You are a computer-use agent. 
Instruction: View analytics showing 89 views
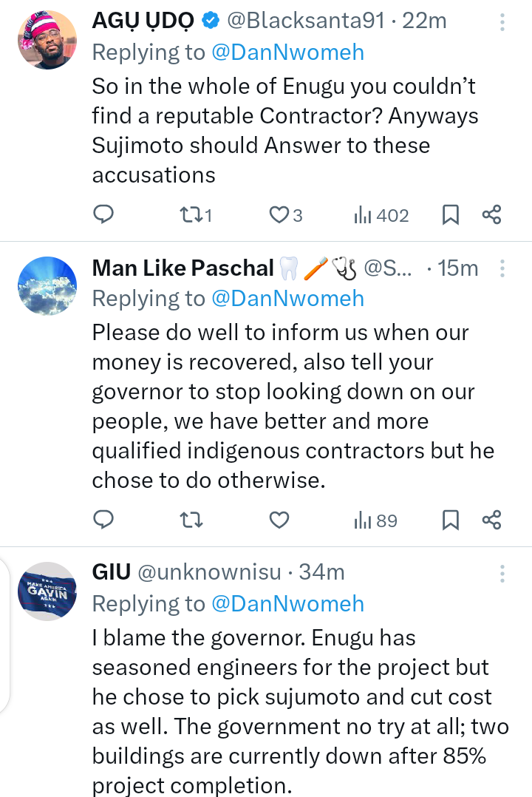(375, 520)
